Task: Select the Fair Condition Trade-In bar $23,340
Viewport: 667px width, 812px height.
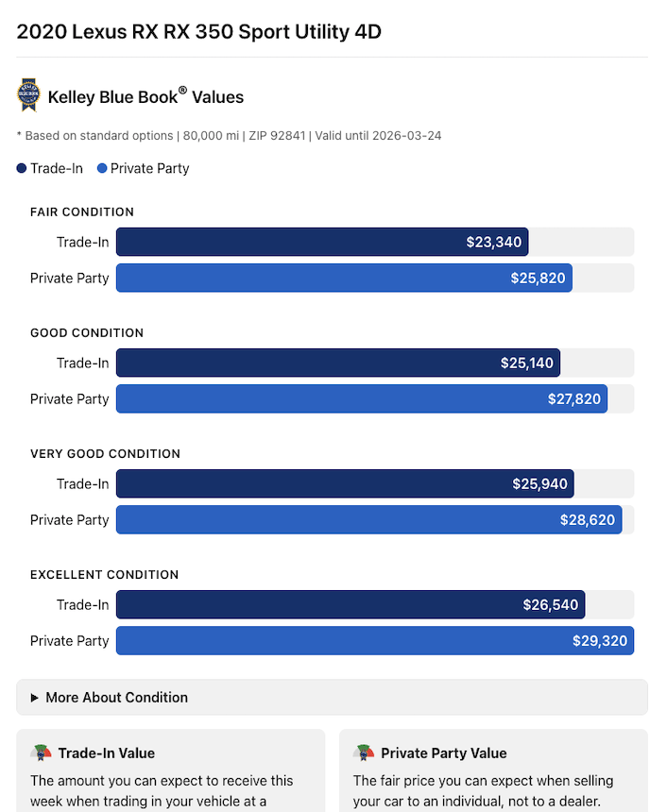Action: coord(322,242)
